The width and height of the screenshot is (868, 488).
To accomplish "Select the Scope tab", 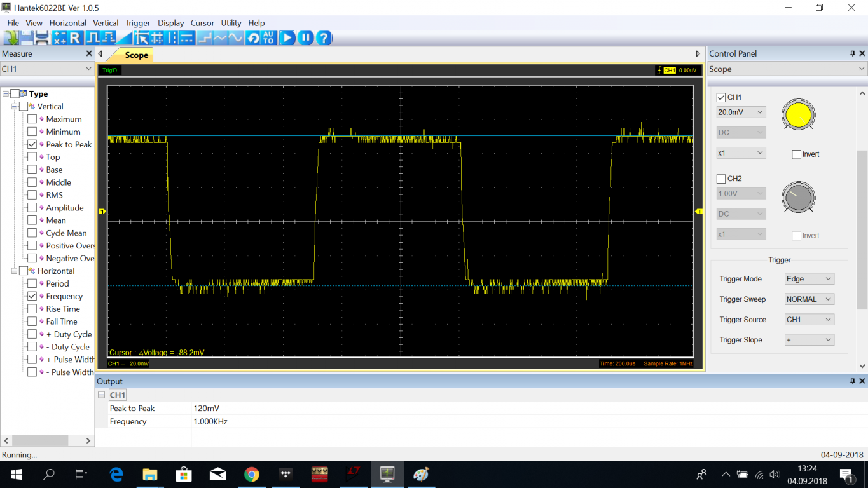I will pos(136,55).
